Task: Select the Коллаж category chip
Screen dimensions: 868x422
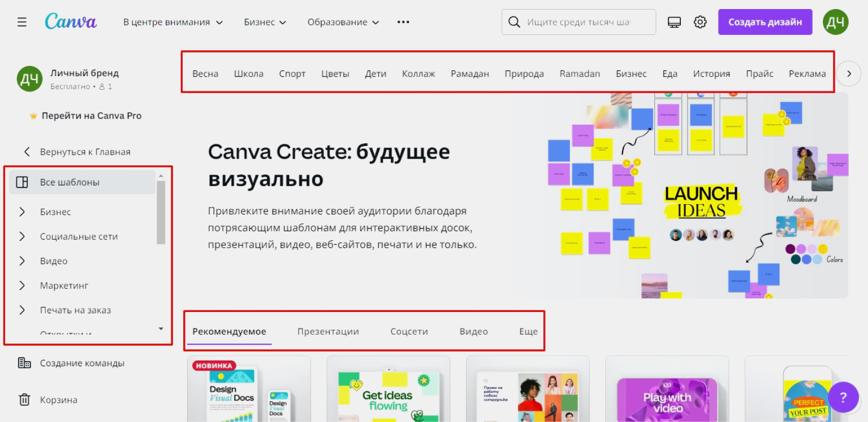Action: pos(419,73)
